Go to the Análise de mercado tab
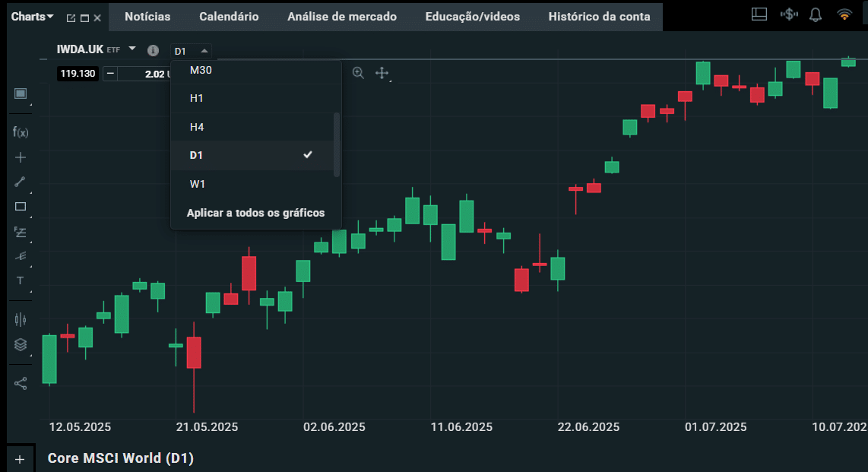 [x=341, y=17]
